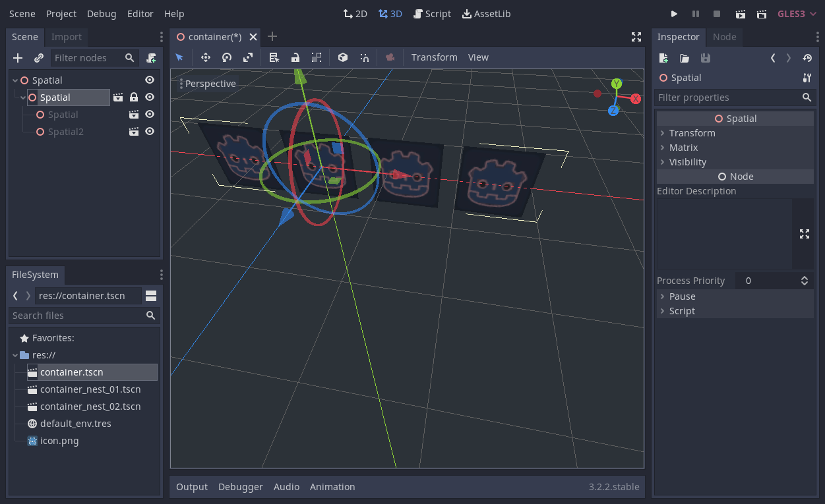The height and width of the screenshot is (504, 825).
Task: Open the editable children icon next to Spatial
Action: [118, 98]
